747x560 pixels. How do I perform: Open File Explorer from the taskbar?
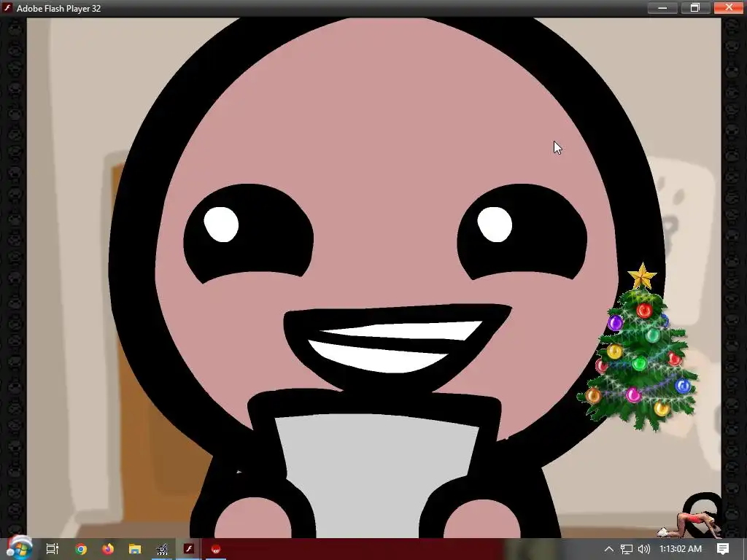pyautogui.click(x=135, y=549)
